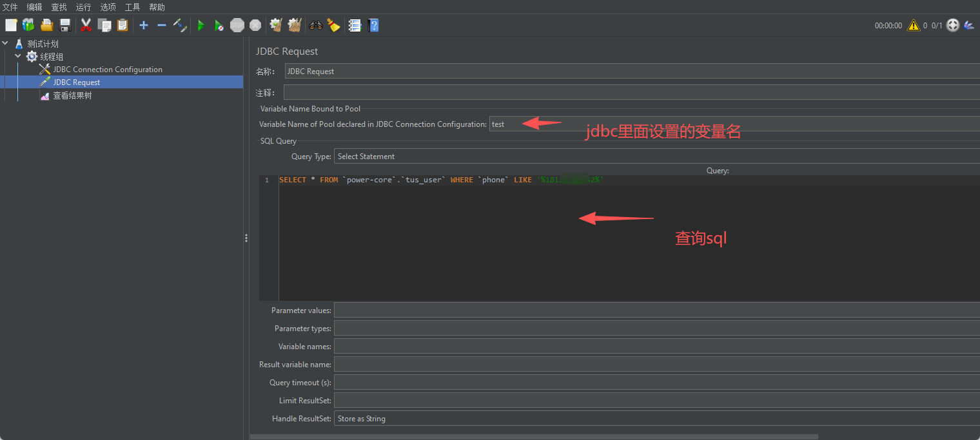Start the test with green play icon
The image size is (980, 440).
coord(201,25)
